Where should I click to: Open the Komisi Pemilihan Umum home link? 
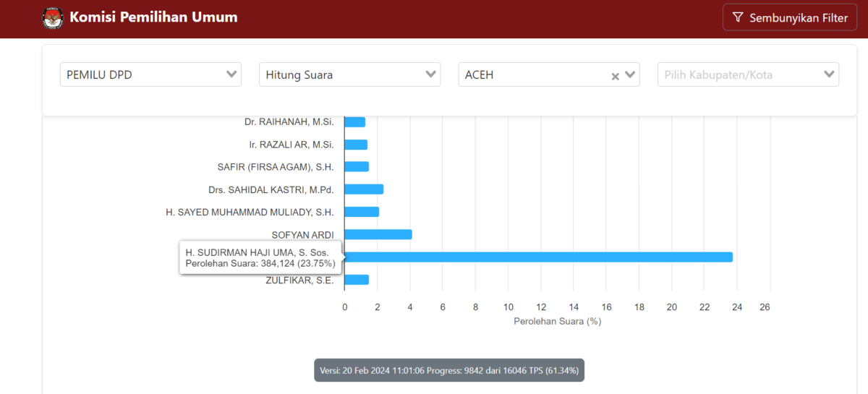[153, 17]
